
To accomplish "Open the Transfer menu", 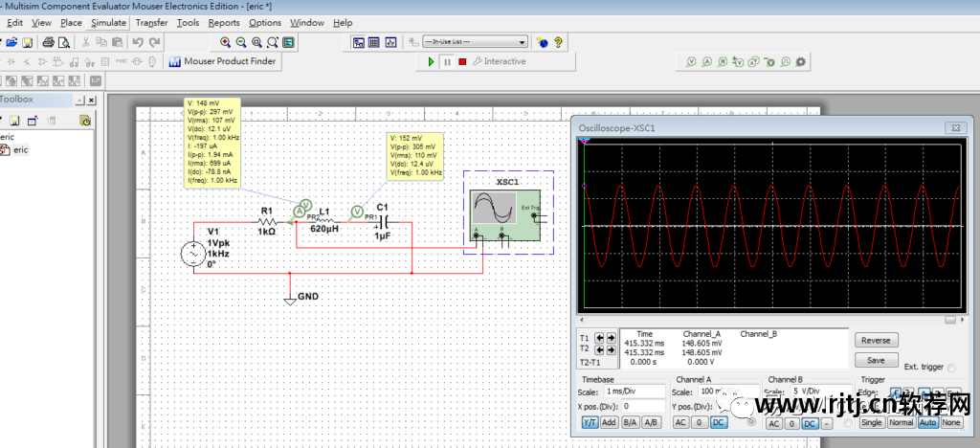I will [151, 22].
